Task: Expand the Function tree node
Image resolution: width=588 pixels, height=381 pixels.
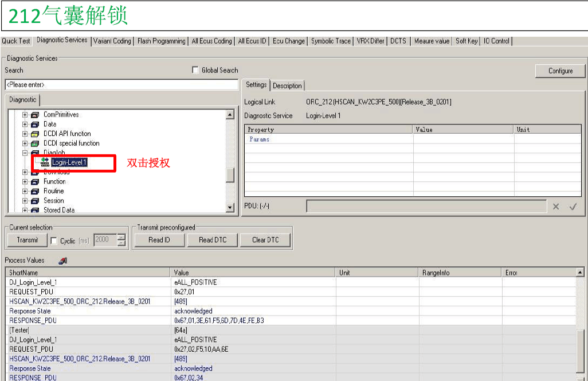Action: click(25, 182)
